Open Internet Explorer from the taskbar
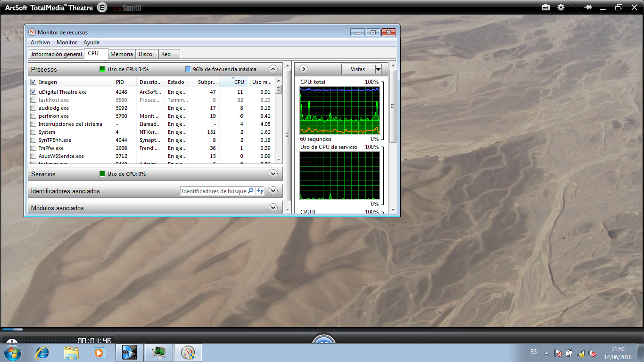Screen dimensions: 644x362 click(x=43, y=352)
